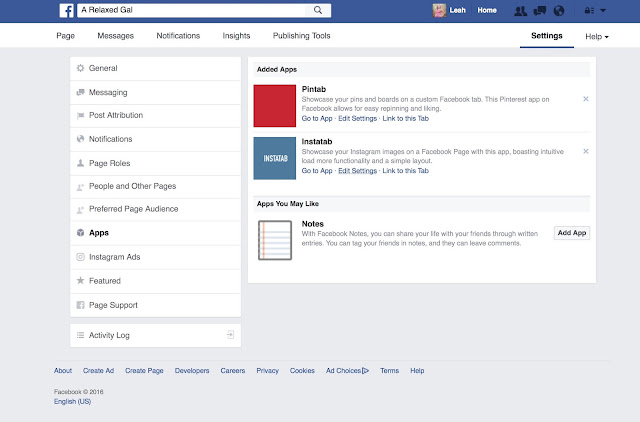The image size is (640, 422).
Task: Click the Apps cube icon
Action: (80, 233)
